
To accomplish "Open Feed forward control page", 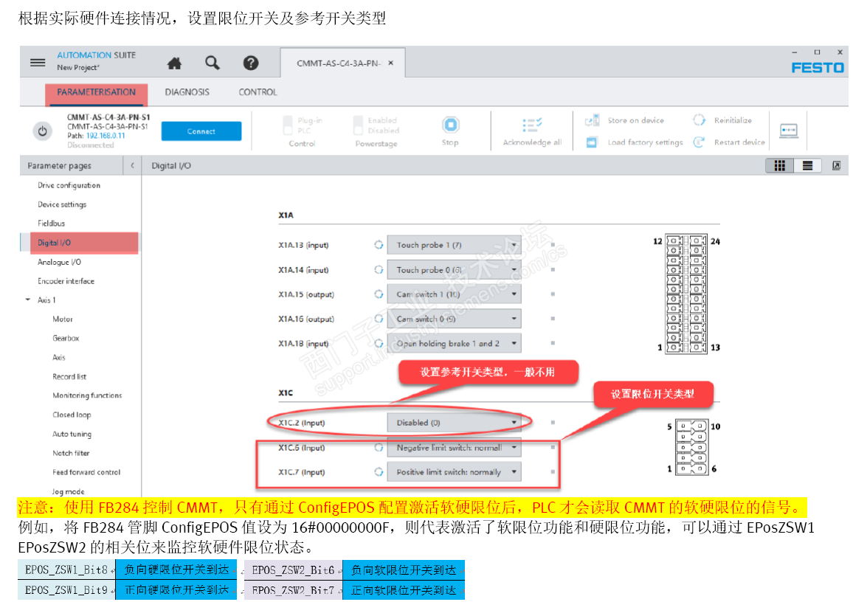I will 86,472.
